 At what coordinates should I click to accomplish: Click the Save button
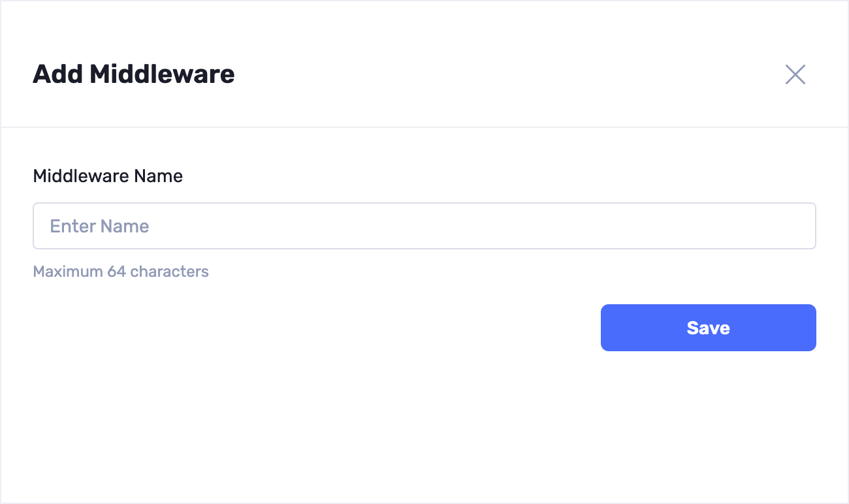coord(708,328)
